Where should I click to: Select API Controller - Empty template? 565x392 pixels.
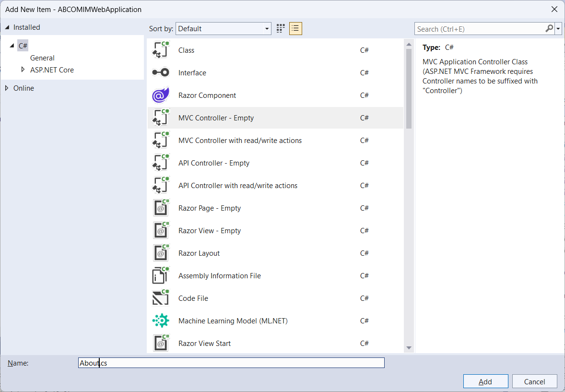214,163
